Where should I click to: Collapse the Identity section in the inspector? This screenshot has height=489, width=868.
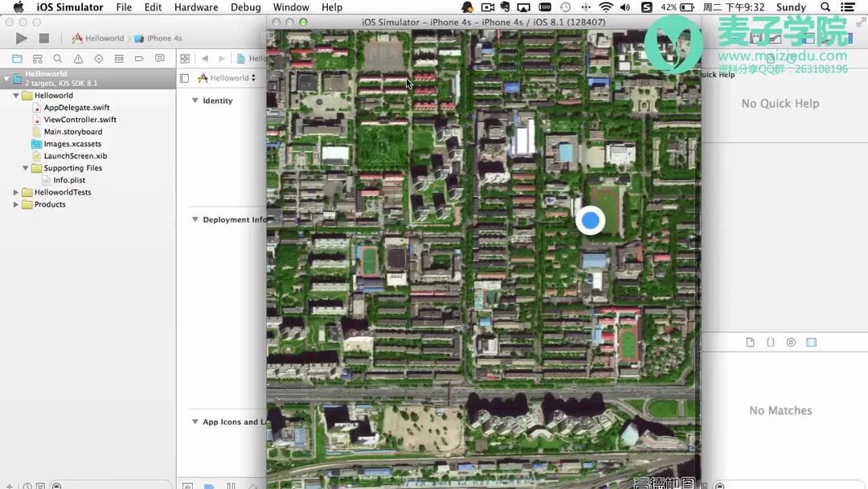pos(195,100)
